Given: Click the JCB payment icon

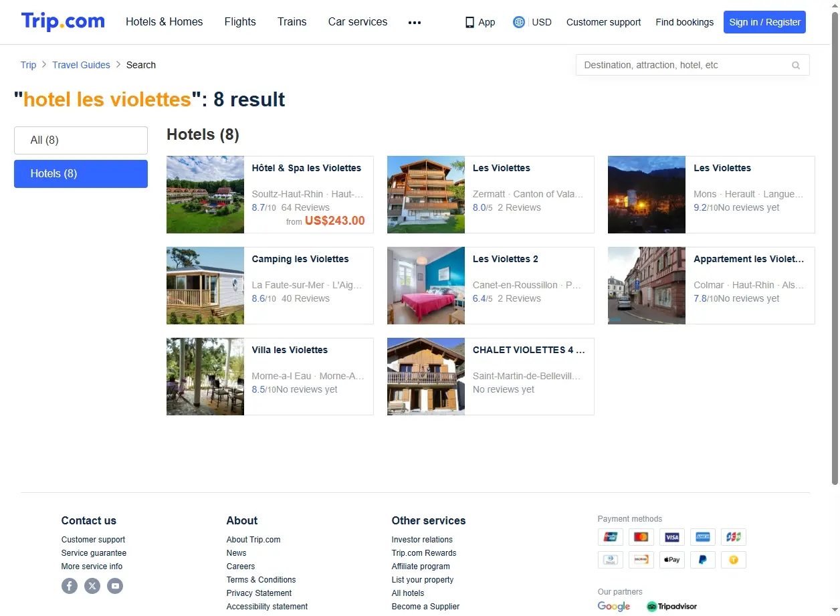Looking at the screenshot, I should pyautogui.click(x=734, y=537).
